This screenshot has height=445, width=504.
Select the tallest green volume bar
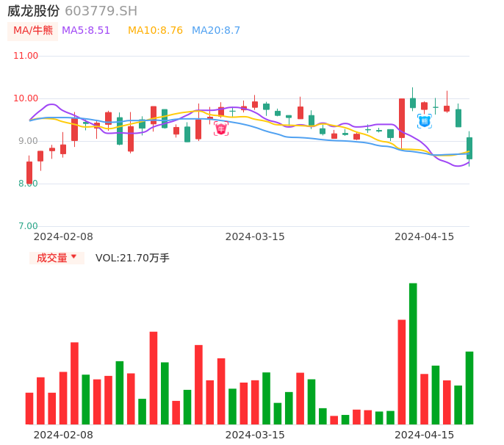[x=413, y=353]
